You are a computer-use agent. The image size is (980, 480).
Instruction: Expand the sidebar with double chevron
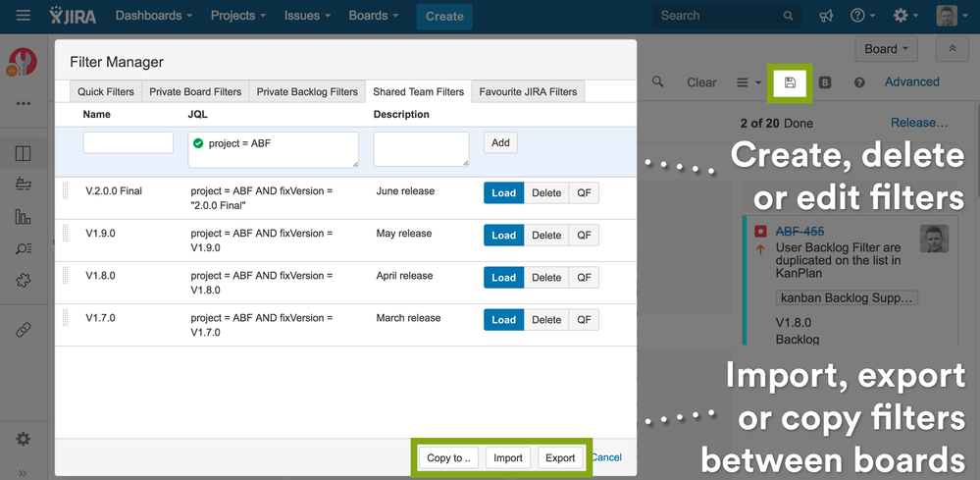(24, 472)
